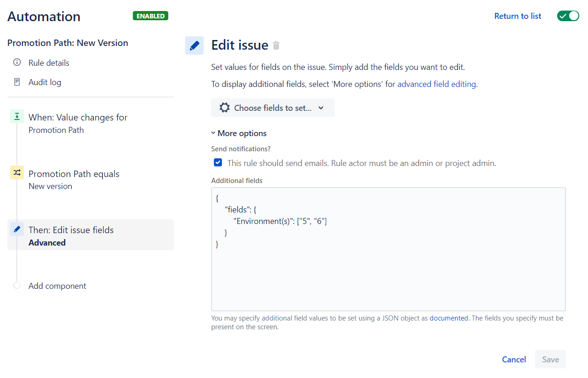Click the gear icon in Choose fields
This screenshot has width=588, height=378.
click(x=224, y=108)
